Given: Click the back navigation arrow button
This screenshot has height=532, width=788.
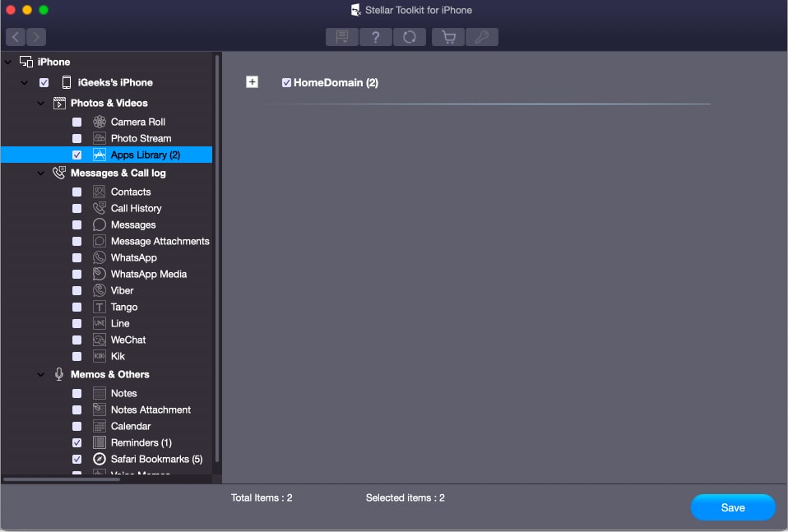Looking at the screenshot, I should click(x=16, y=37).
